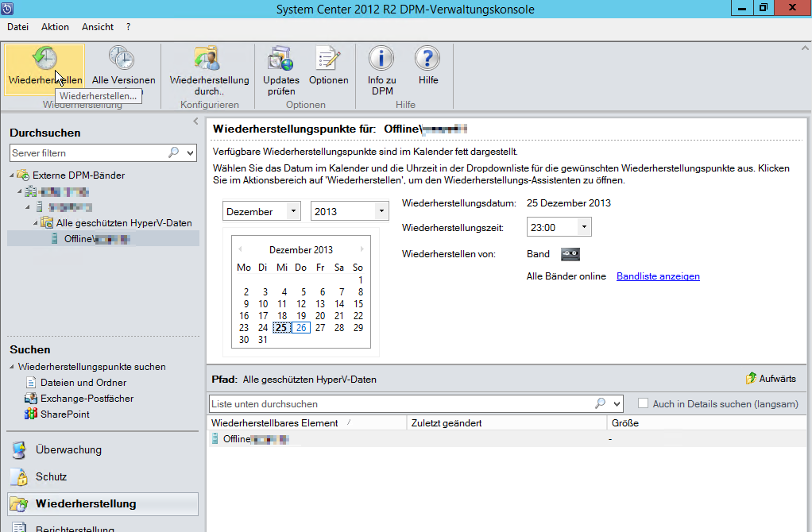
Task: Open the Datei menu
Action: [x=17, y=27]
